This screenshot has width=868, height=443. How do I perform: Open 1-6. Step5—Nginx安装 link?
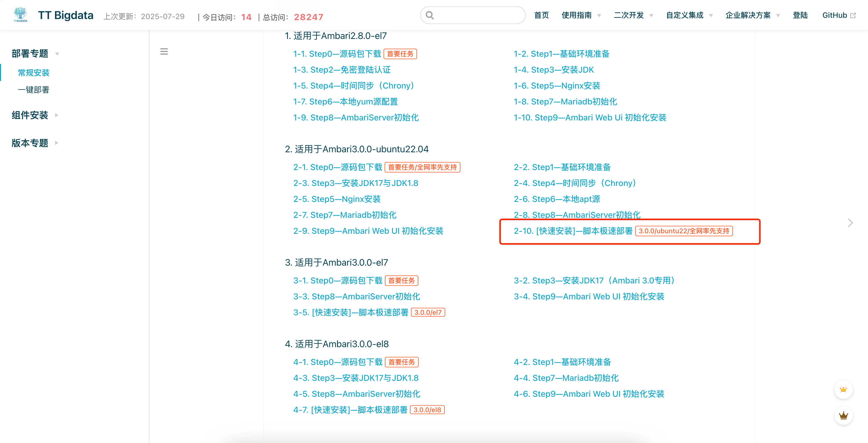click(x=557, y=86)
